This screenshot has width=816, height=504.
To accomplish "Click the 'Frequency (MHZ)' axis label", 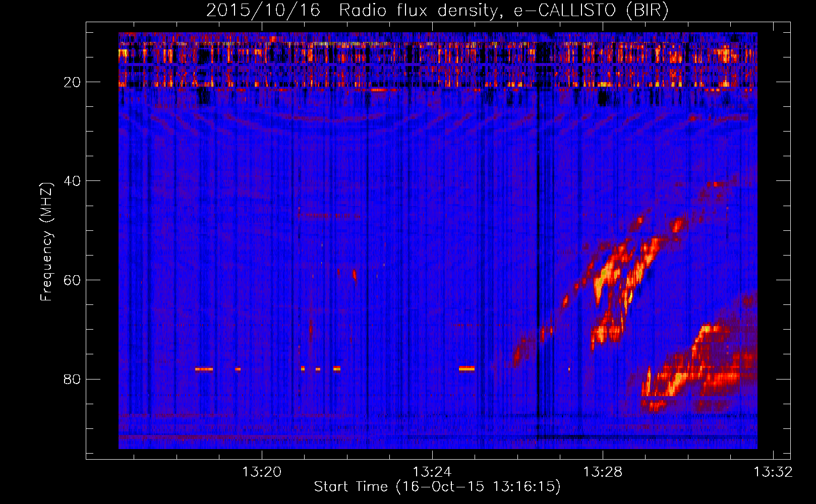I will click(46, 242).
